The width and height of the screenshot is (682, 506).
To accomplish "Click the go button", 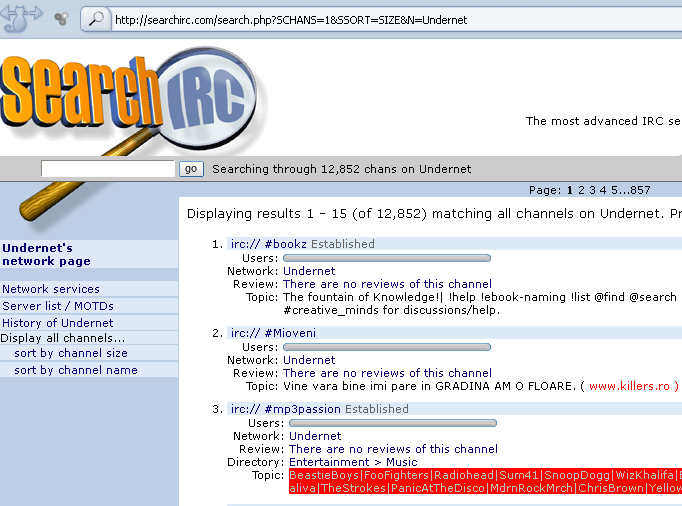I will [x=191, y=169].
